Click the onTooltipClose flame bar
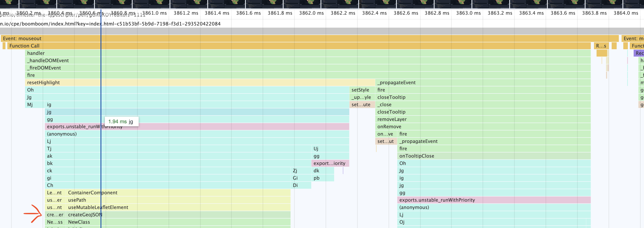This screenshot has width=644, height=228. coord(494,156)
